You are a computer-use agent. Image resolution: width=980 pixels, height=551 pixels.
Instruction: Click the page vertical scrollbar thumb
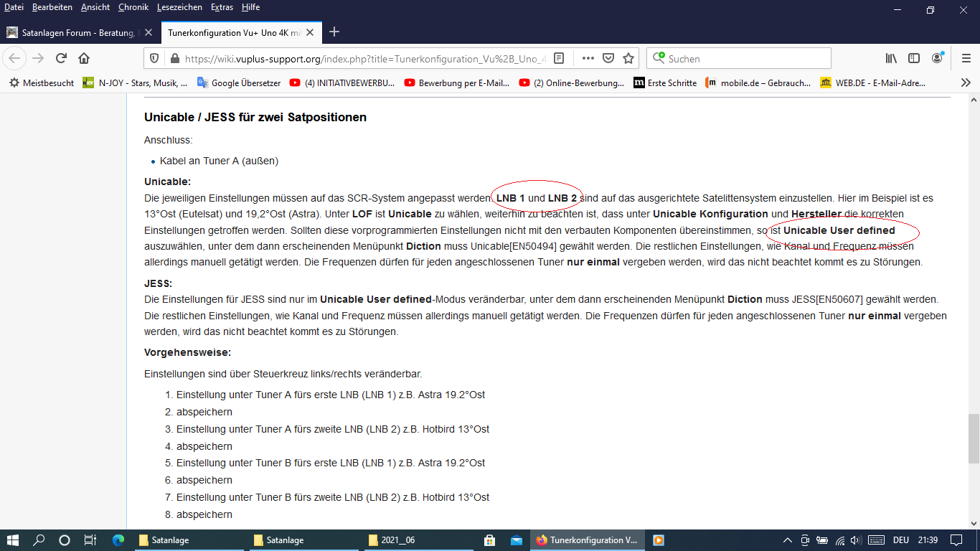tap(973, 438)
